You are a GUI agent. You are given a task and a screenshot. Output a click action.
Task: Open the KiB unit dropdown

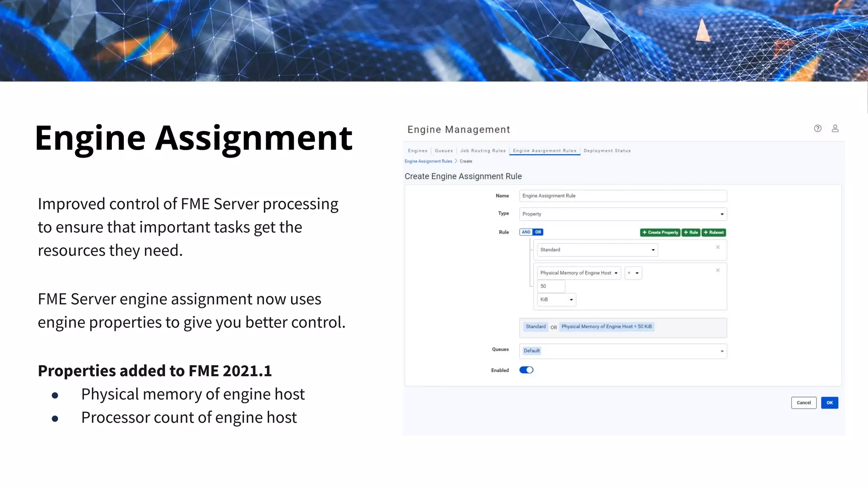(x=556, y=299)
